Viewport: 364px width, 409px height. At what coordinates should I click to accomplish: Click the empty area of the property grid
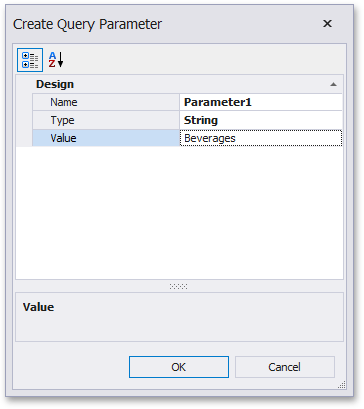(179, 213)
